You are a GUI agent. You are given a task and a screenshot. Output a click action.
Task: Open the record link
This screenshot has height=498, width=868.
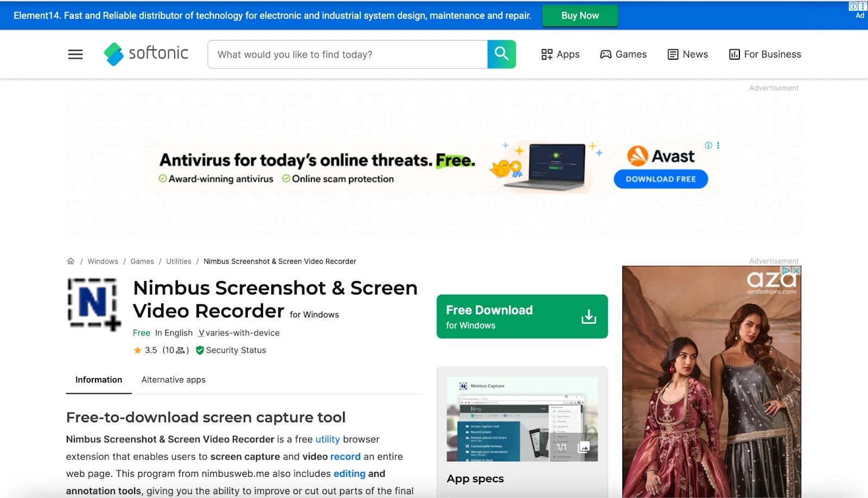pos(346,457)
